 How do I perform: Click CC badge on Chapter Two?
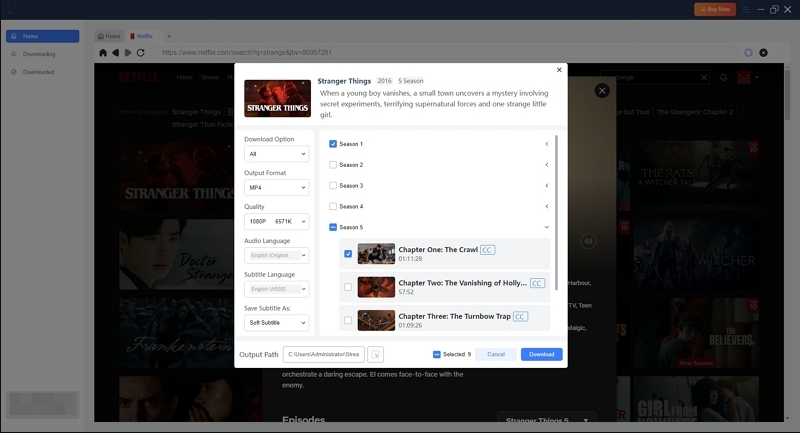[x=537, y=283]
